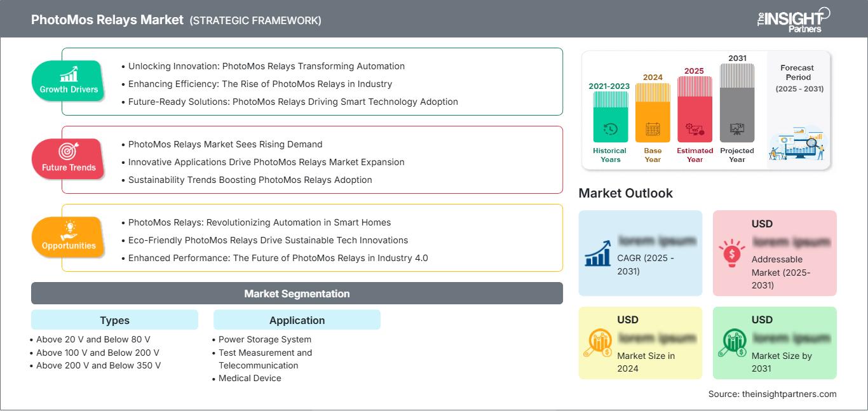Screen dimensions: 868x411
Task: Click the CAGR growth chart icon
Action: pyautogui.click(x=597, y=253)
